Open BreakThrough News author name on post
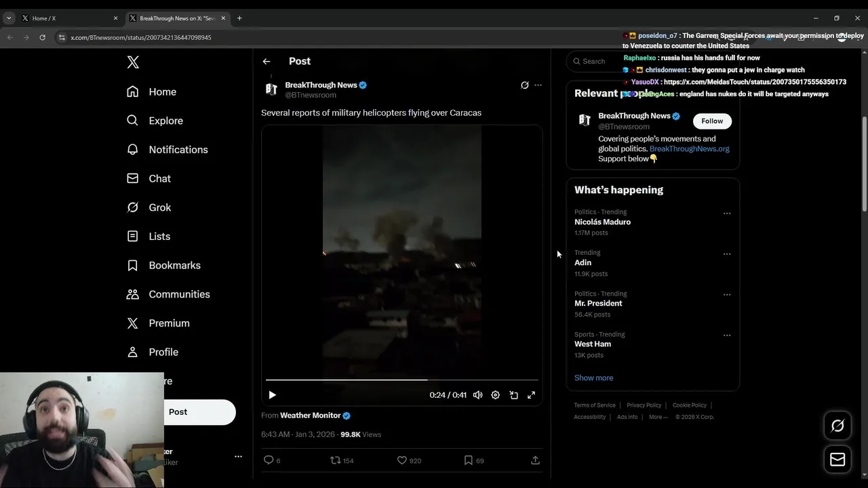The height and width of the screenshot is (488, 868). (x=321, y=85)
